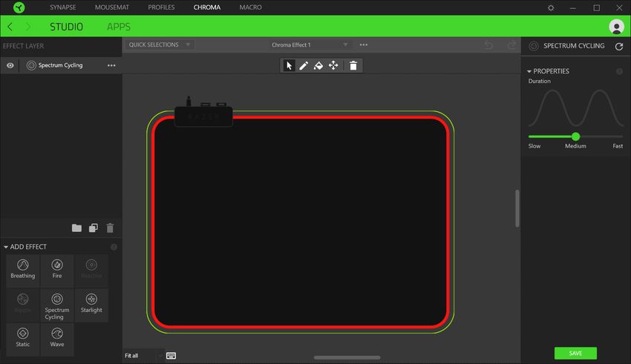Click the undo arrow
The image size is (631, 364).
point(488,44)
